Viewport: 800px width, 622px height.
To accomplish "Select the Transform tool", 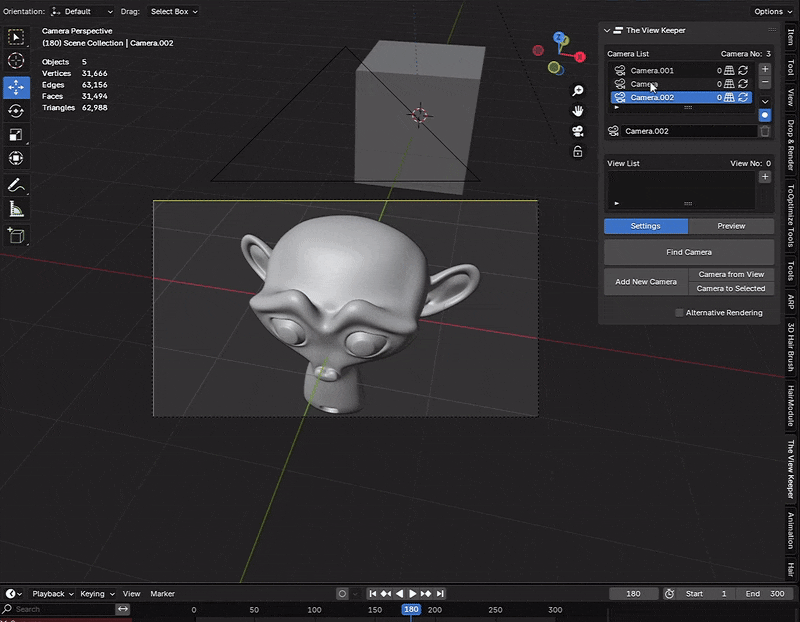I will [x=16, y=158].
